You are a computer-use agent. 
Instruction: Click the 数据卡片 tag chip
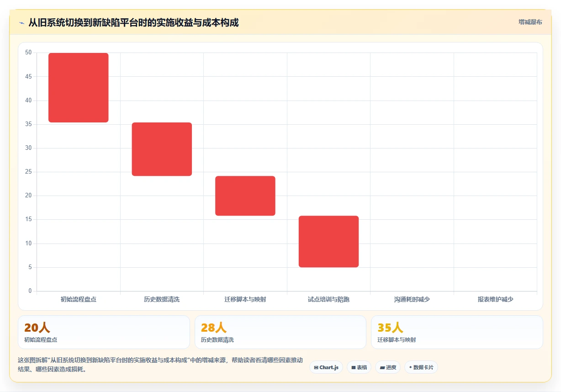tap(421, 367)
